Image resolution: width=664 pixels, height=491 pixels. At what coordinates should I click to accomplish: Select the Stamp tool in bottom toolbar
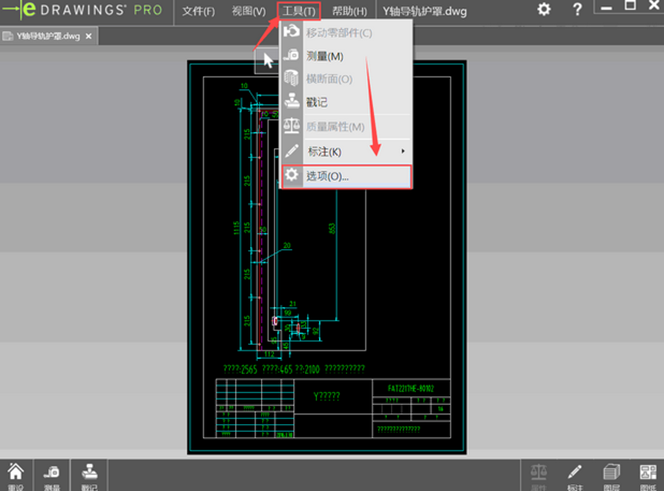pyautogui.click(x=89, y=474)
